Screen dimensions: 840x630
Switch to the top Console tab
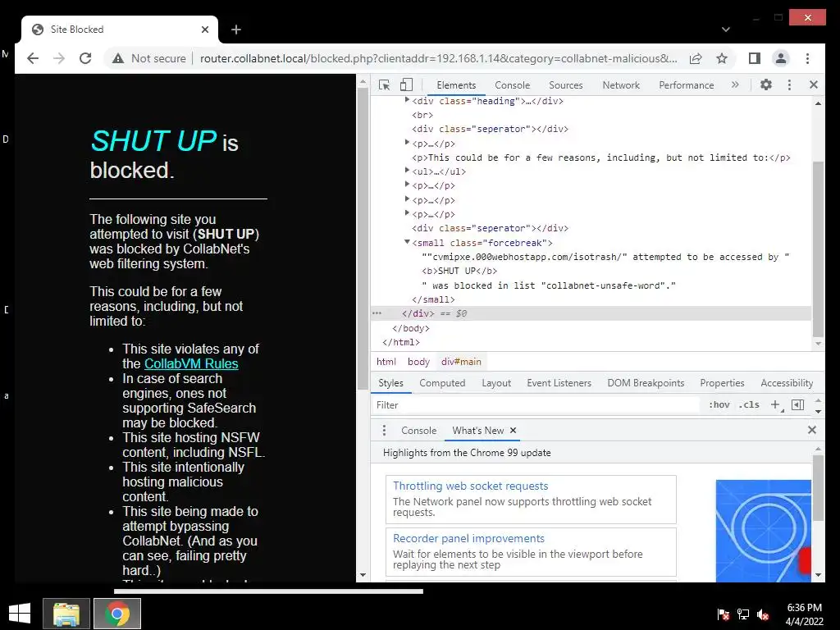512,85
